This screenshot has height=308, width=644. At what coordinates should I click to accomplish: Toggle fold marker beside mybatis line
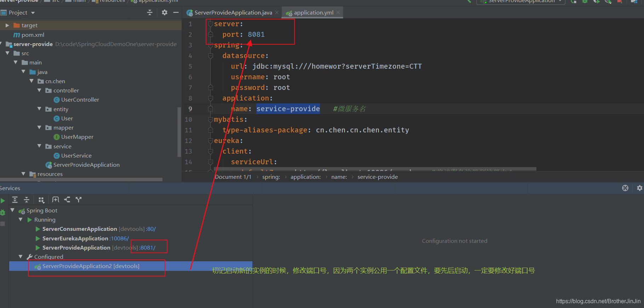pos(211,120)
